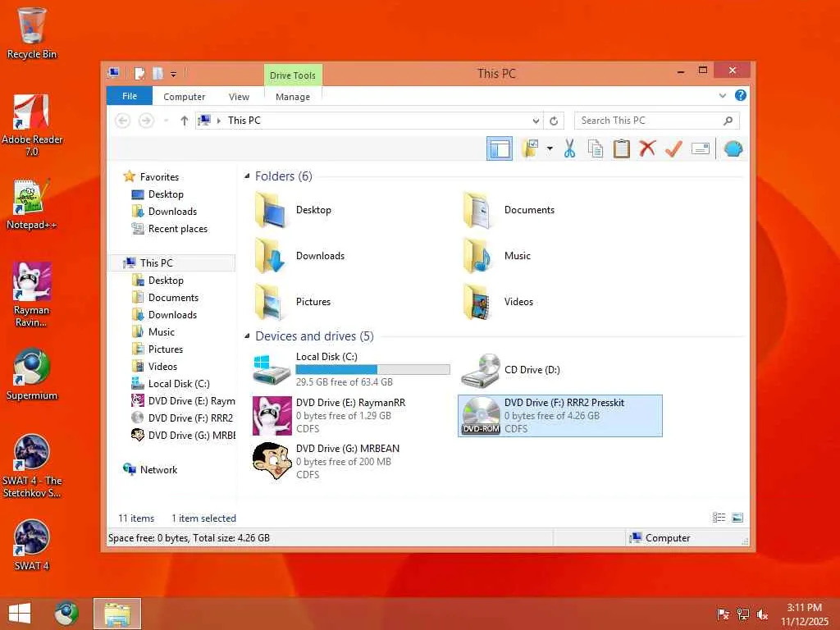
Task: Go forward with the Forward arrow button
Action: pyautogui.click(x=146, y=121)
